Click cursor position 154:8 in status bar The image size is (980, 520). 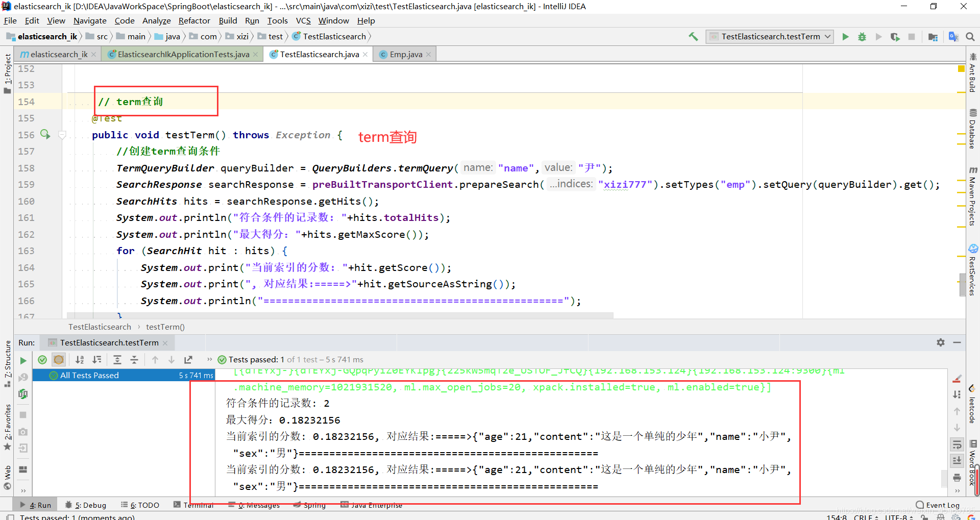[x=837, y=517]
